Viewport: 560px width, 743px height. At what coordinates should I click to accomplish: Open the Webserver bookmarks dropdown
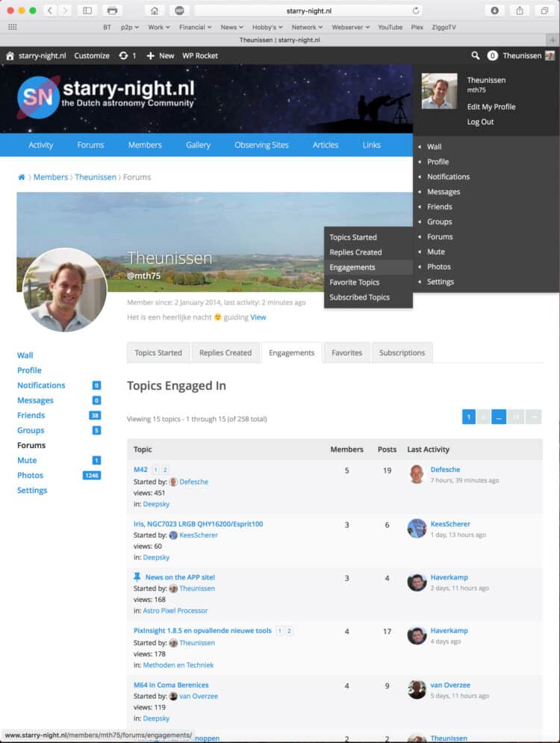tap(351, 27)
